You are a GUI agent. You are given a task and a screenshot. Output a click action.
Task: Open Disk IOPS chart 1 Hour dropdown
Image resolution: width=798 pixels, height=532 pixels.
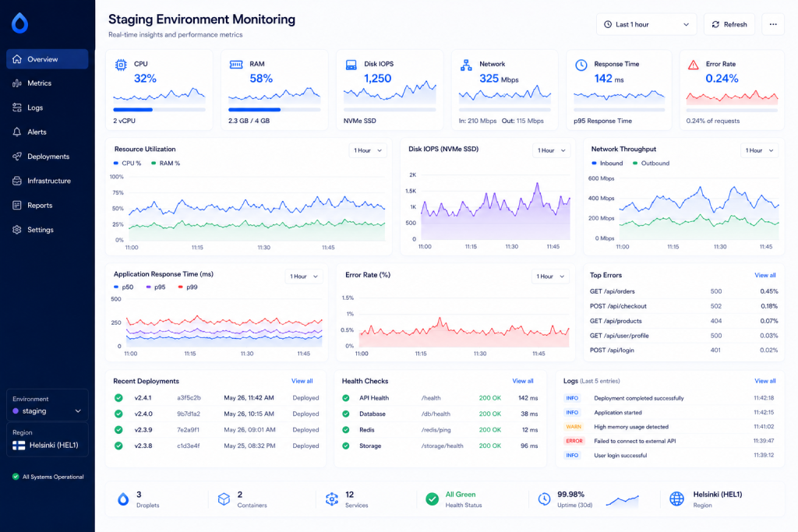(x=551, y=150)
